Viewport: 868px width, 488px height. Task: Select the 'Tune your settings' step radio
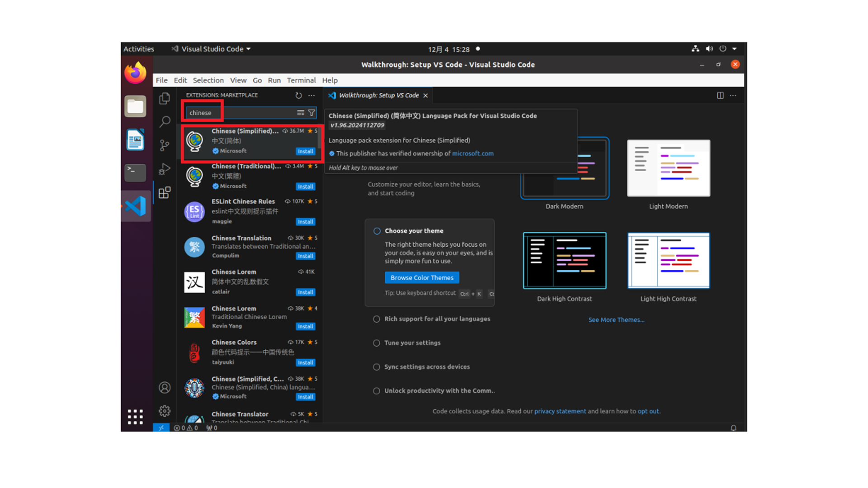point(376,343)
